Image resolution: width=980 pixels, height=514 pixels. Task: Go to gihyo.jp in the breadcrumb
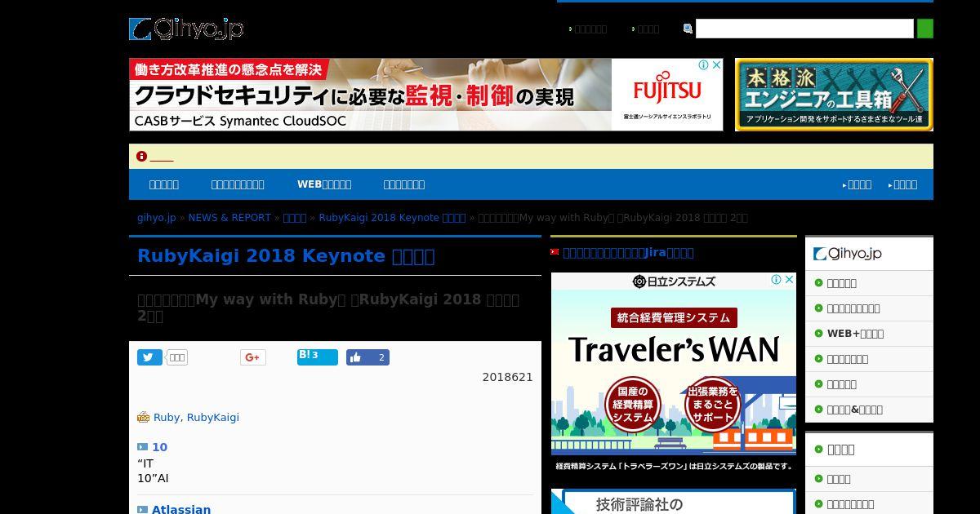point(157,218)
